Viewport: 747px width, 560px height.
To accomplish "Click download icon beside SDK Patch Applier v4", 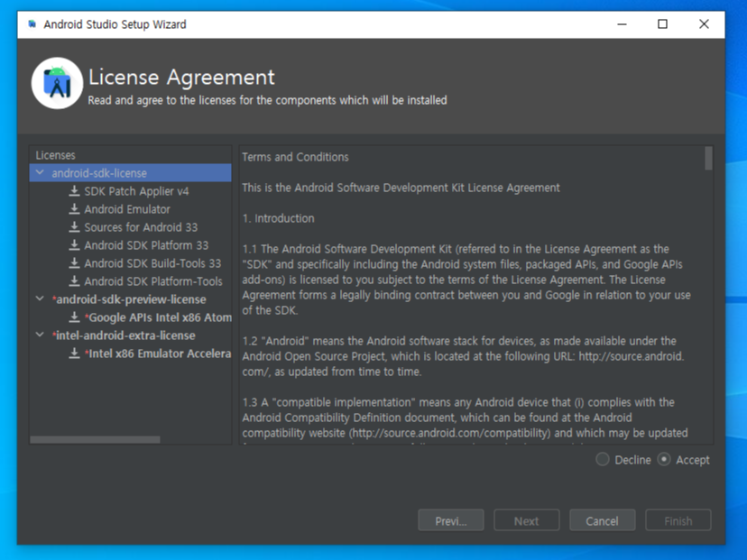I will pyautogui.click(x=74, y=191).
